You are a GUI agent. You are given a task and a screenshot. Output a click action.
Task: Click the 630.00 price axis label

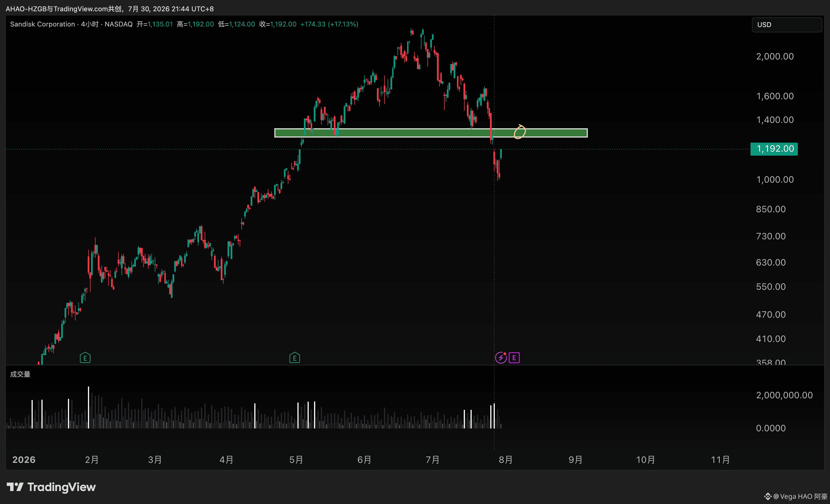771,262
